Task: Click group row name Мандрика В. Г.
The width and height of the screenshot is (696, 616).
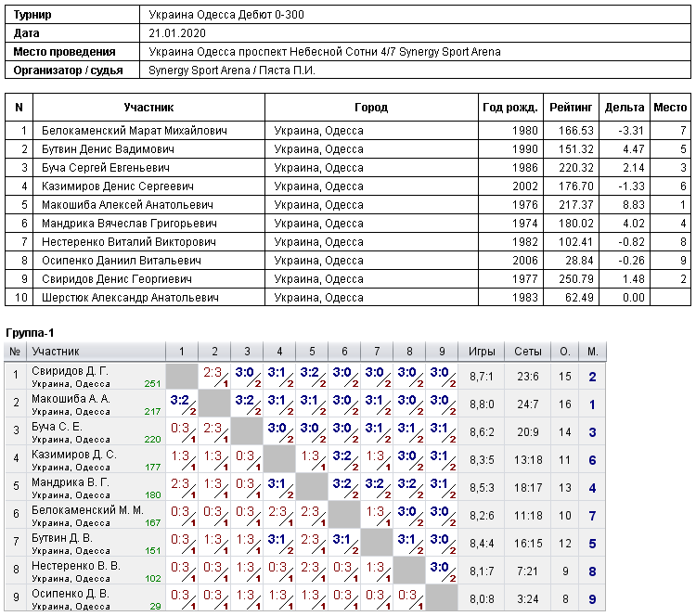Action: [71, 482]
